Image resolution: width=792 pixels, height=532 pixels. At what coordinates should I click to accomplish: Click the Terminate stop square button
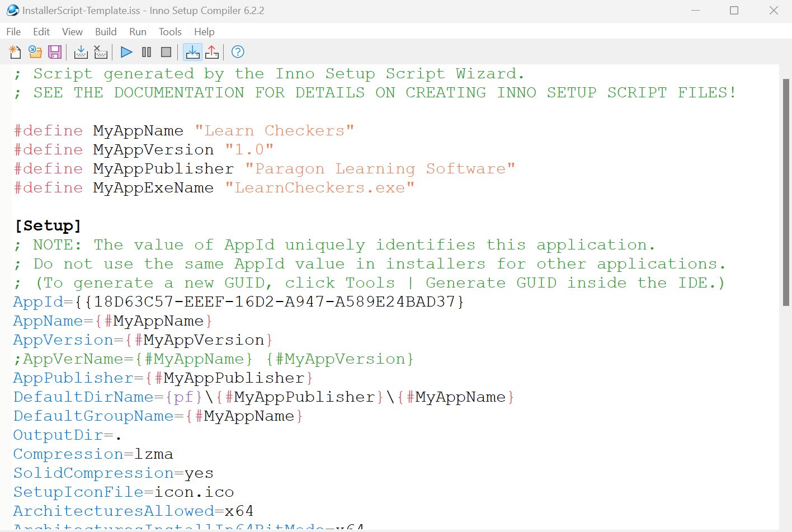[166, 52]
